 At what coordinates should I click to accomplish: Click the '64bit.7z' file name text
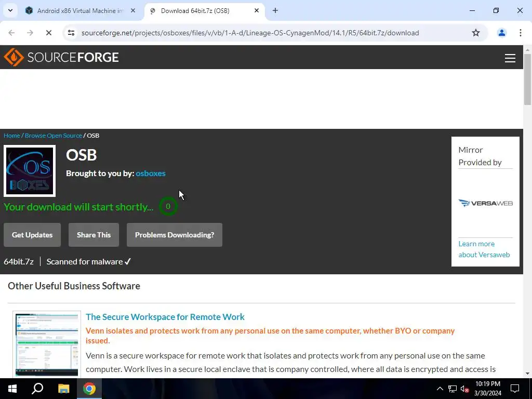pos(19,262)
